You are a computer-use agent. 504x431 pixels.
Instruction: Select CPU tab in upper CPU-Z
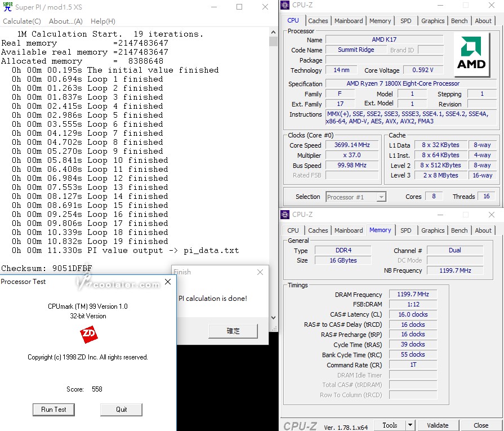[293, 21]
